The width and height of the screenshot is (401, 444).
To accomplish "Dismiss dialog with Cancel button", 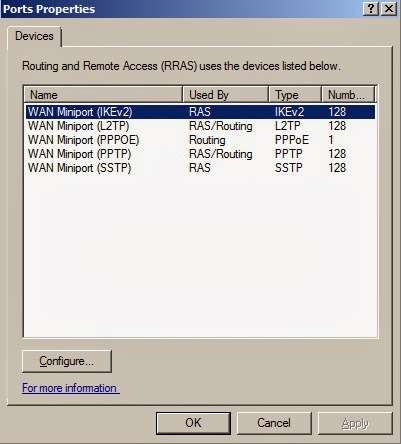I will pyautogui.click(x=274, y=423).
